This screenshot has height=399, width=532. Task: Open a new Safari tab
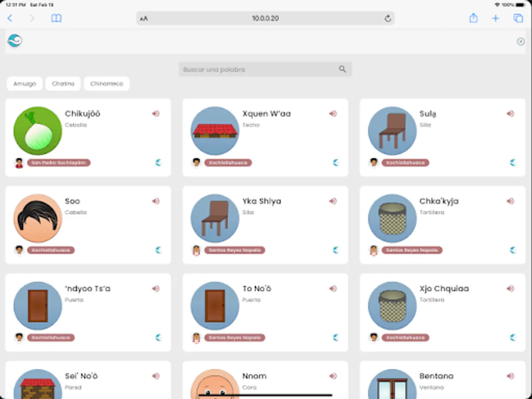point(496,18)
